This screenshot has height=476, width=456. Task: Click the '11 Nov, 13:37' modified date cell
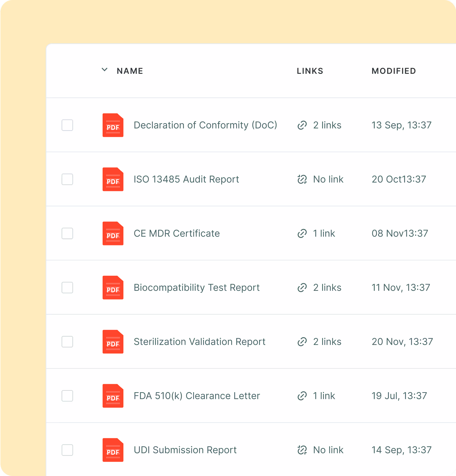401,288
